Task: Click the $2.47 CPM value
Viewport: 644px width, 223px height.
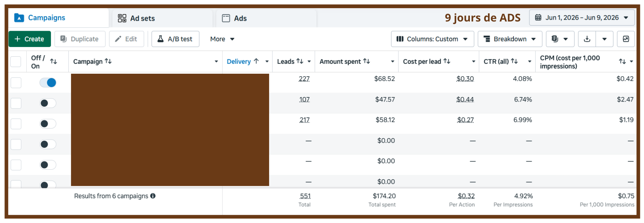Action: coord(625,100)
